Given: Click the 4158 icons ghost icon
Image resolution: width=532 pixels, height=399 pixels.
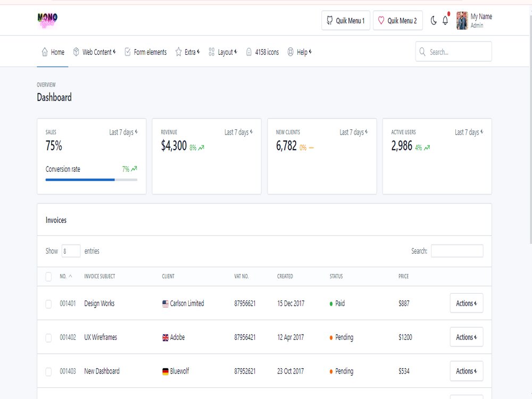Looking at the screenshot, I should pyautogui.click(x=248, y=52).
